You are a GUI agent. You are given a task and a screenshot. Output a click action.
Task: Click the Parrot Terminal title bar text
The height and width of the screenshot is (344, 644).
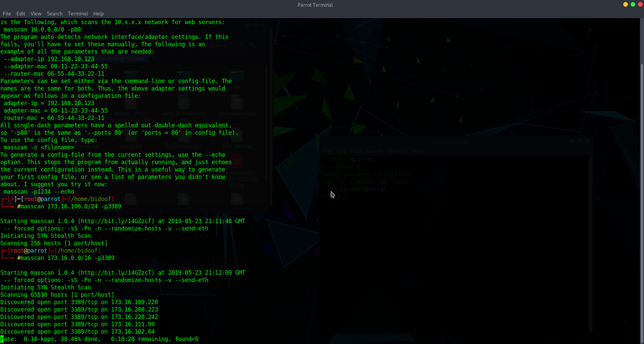coord(315,5)
